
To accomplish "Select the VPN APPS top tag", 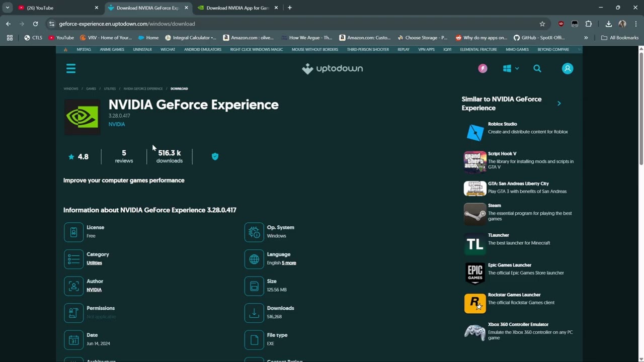I will tap(426, 50).
